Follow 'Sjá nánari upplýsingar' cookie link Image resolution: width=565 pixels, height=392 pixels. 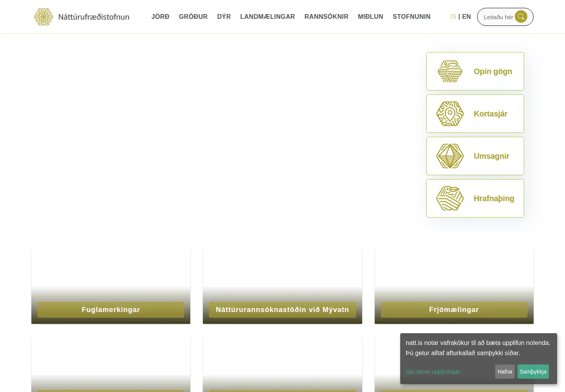click(x=433, y=372)
